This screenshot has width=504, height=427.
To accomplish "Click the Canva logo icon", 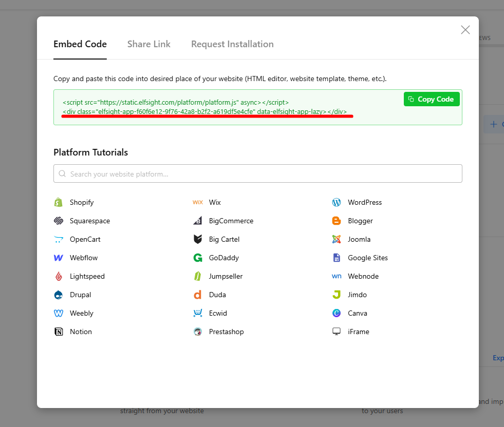I will pyautogui.click(x=337, y=313).
